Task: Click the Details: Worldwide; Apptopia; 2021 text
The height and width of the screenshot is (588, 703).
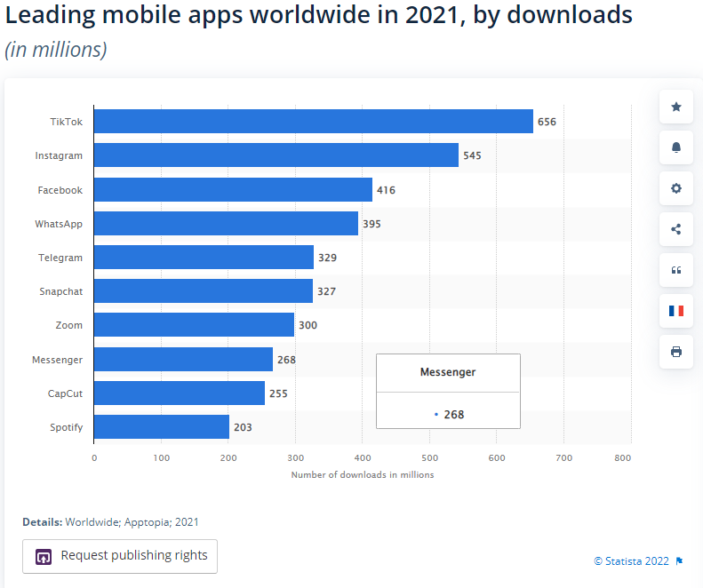Action: [110, 522]
